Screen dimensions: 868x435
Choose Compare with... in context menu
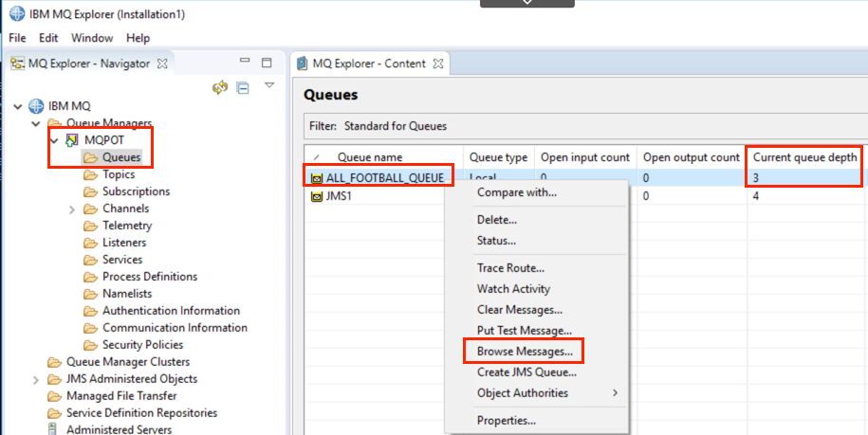(517, 193)
